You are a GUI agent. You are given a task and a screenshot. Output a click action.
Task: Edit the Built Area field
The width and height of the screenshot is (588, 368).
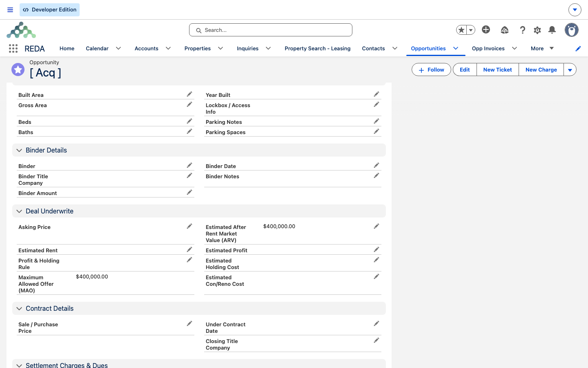pyautogui.click(x=189, y=94)
